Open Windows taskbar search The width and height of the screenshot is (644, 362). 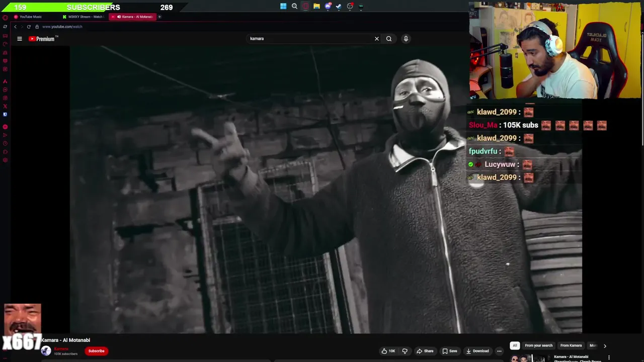[x=294, y=7]
